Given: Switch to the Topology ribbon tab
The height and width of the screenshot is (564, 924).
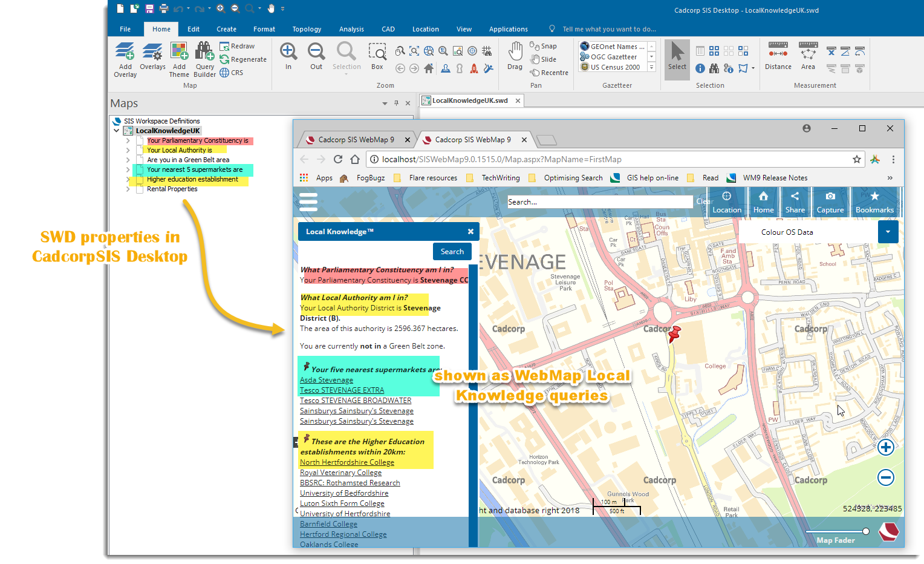Looking at the screenshot, I should [x=307, y=29].
